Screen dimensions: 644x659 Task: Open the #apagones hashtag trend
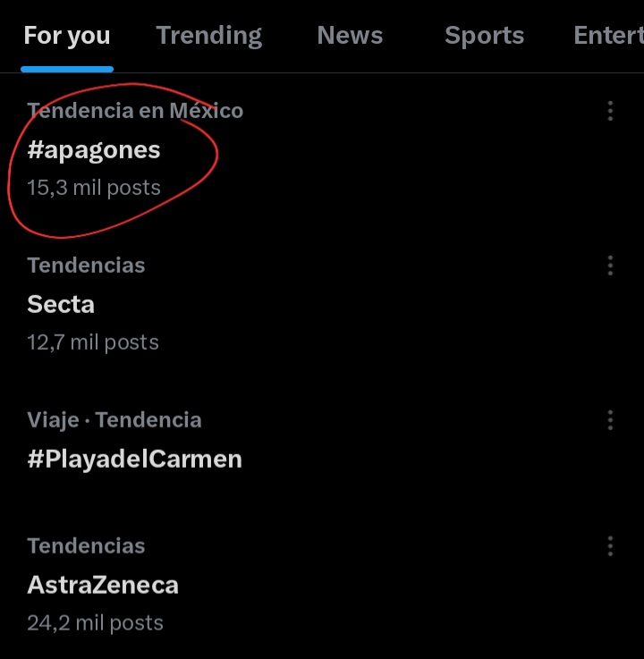coord(94,150)
